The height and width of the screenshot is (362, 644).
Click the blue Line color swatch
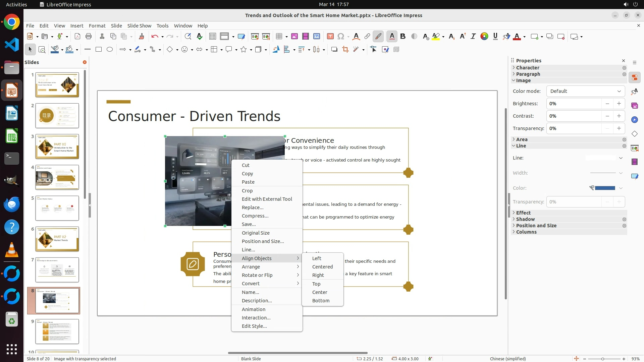click(x=605, y=188)
